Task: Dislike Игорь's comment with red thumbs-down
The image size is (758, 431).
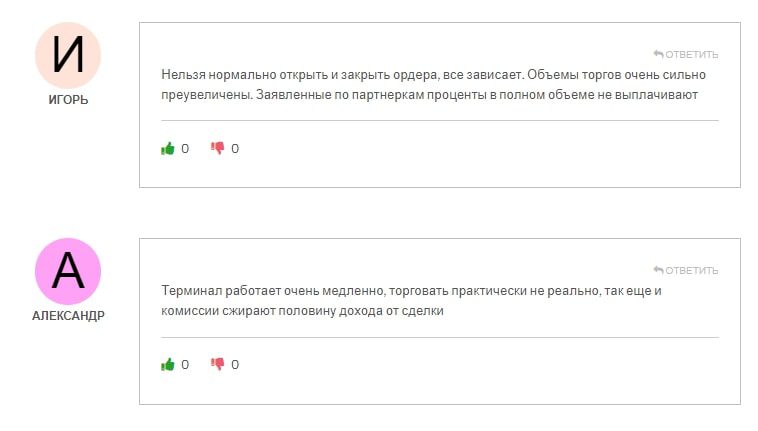Action: pyautogui.click(x=217, y=149)
